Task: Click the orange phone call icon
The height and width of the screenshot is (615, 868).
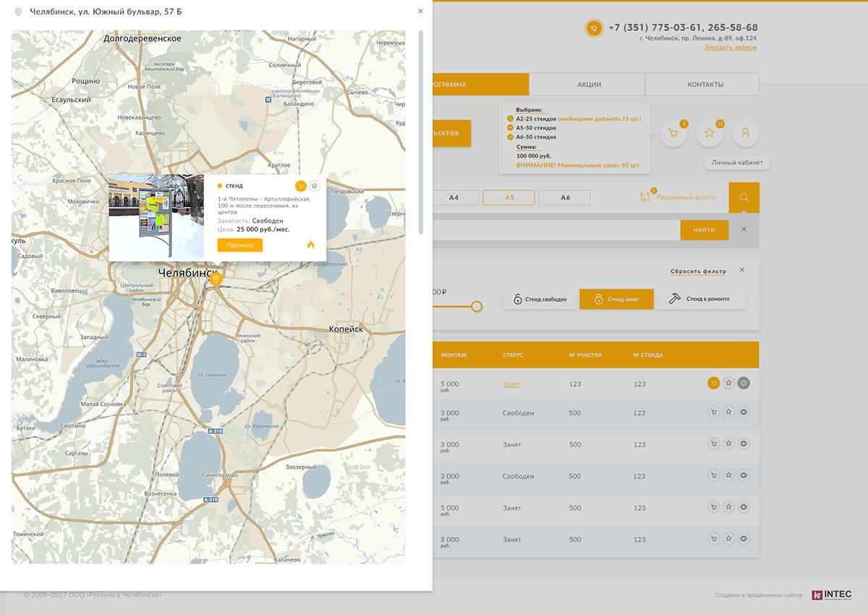Action: 594,28
